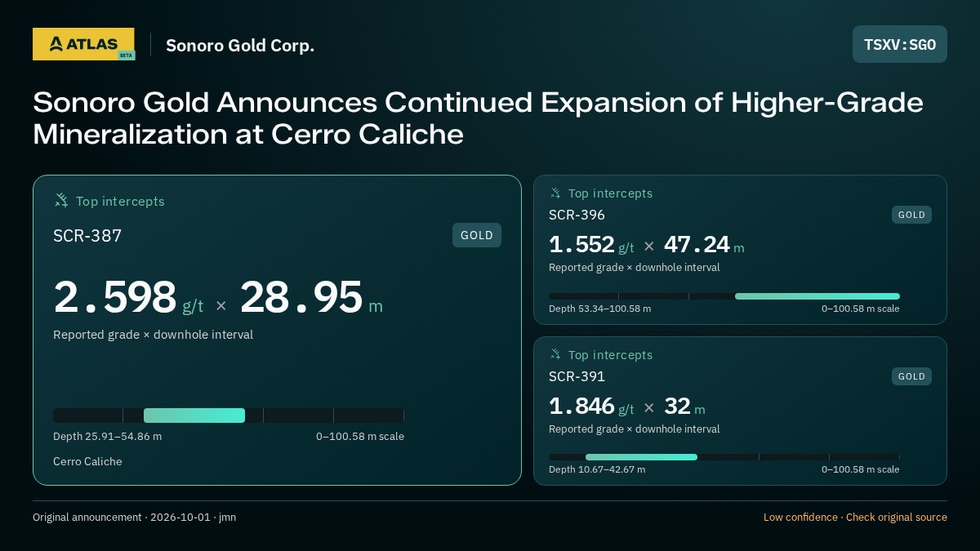Image resolution: width=980 pixels, height=551 pixels.
Task: Click the 0–100.58 m scale label on SCR-387
Action: 360,436
